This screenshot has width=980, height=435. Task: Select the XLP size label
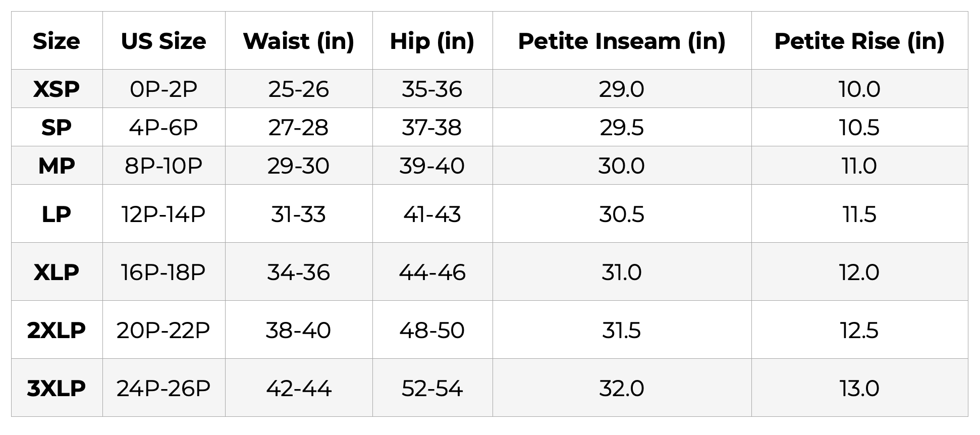point(57,272)
